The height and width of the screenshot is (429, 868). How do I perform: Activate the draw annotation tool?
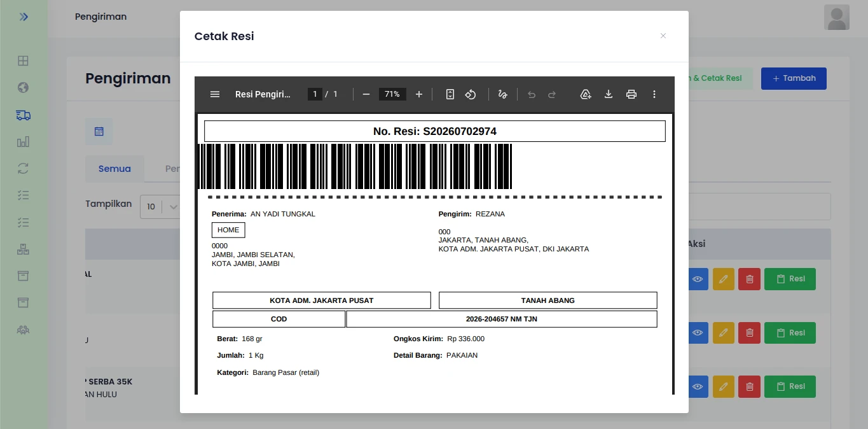point(502,94)
